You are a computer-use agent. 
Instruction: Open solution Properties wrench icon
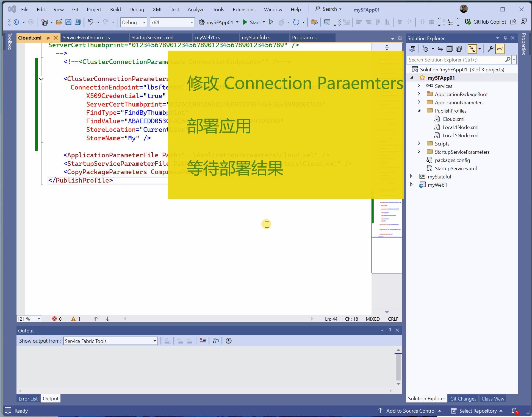click(490, 49)
